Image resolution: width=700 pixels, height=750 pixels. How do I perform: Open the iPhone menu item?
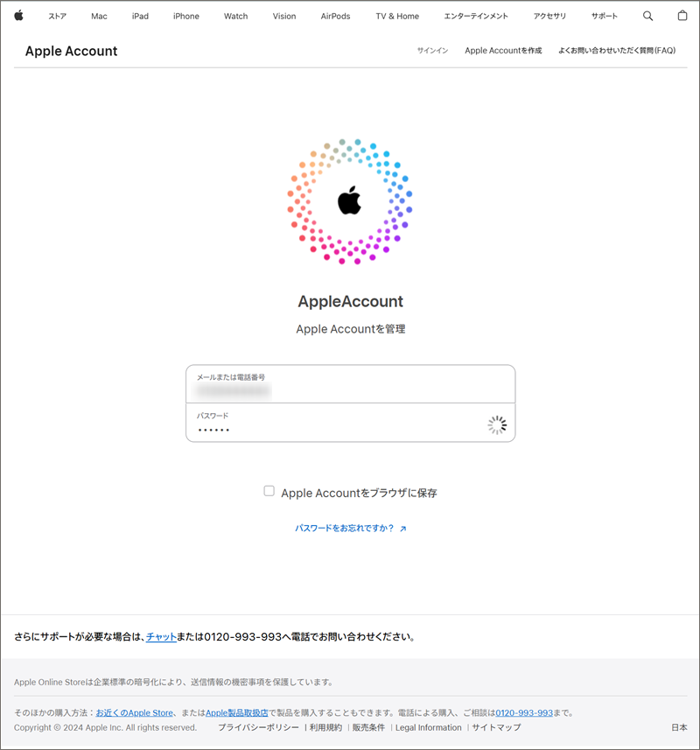(x=186, y=17)
